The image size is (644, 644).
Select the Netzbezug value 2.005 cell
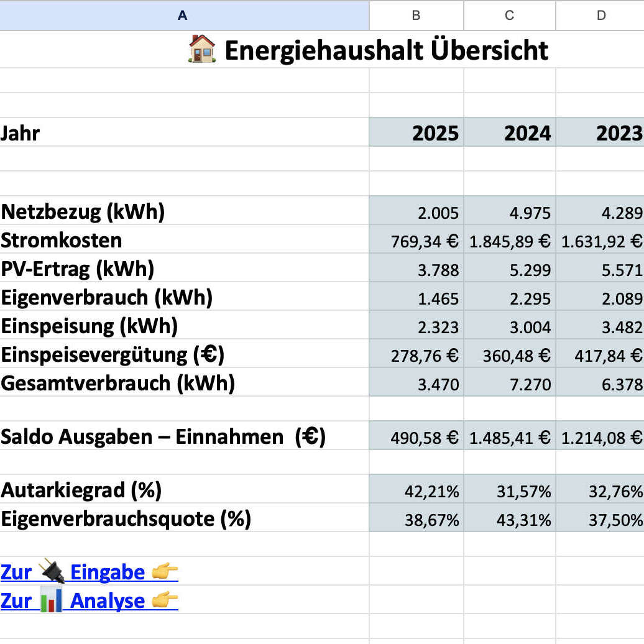tap(416, 211)
